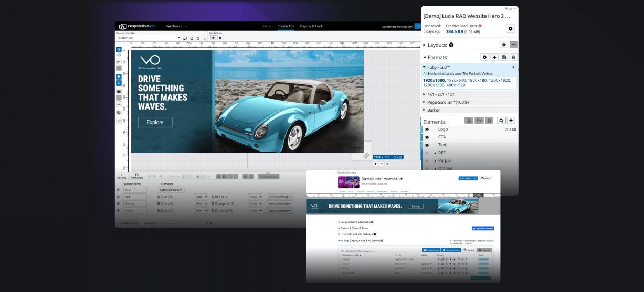Toggle visibility of CTA element
The height and width of the screenshot is (292, 644).
point(427,137)
